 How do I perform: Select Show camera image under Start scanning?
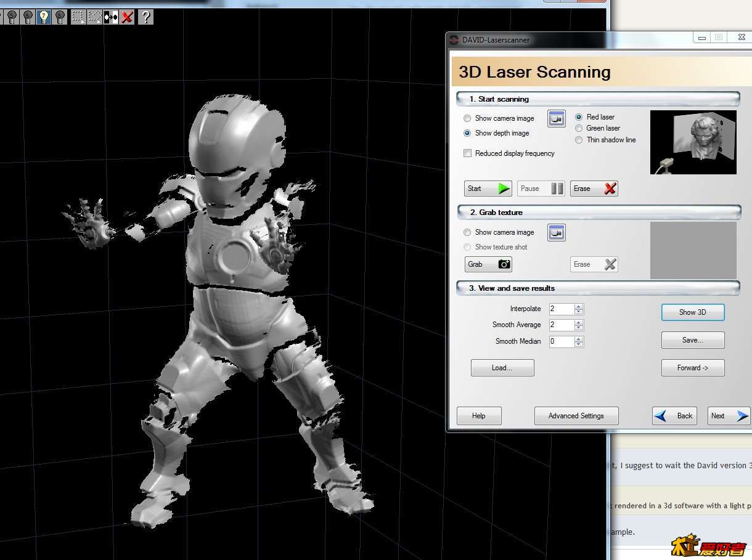(467, 118)
